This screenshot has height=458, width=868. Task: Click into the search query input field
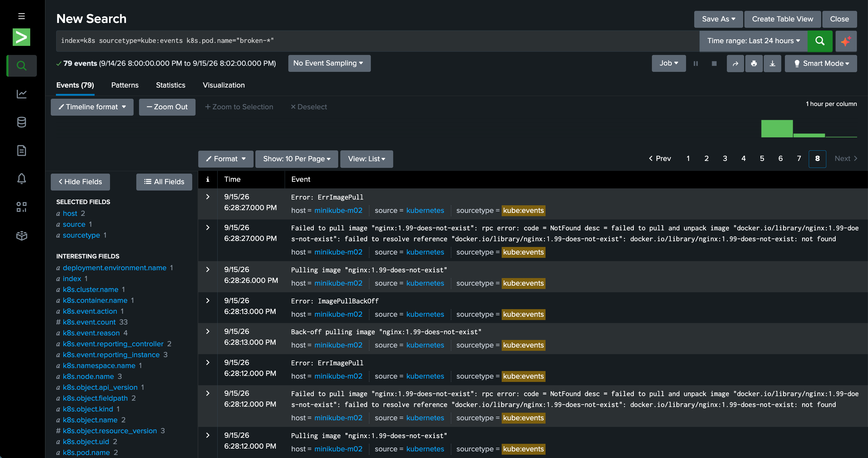[x=377, y=41]
